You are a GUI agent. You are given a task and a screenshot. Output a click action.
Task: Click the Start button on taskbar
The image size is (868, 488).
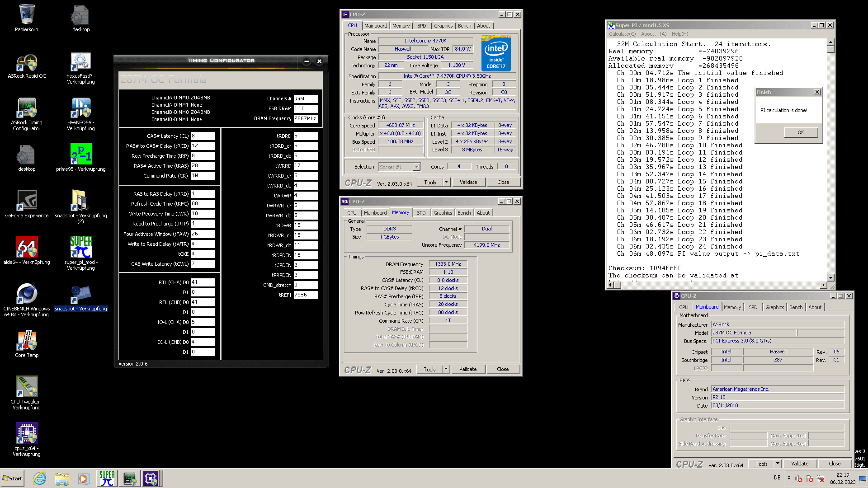13,479
